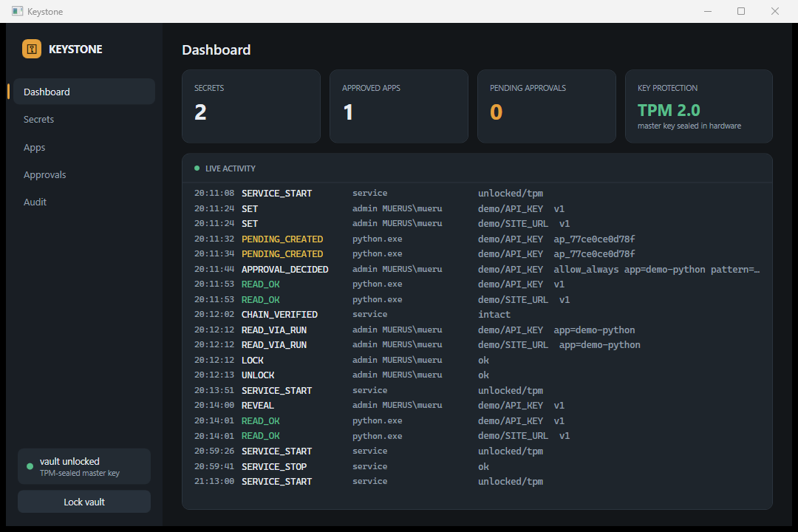Image resolution: width=798 pixels, height=532 pixels.
Task: Click READ_OK at 20:11:53 for demo/SITE_URL
Action: click(261, 299)
